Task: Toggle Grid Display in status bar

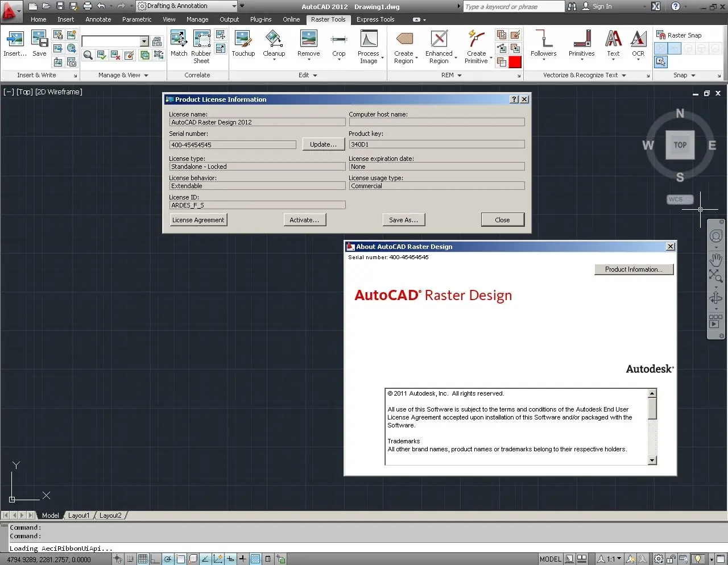Action: click(143, 559)
